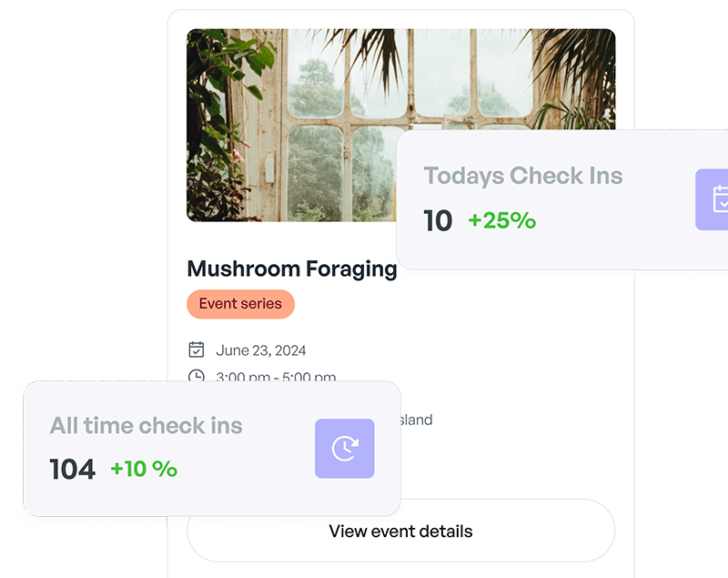Click the calendar icon beside June 23, 2024
The width and height of the screenshot is (728, 578).
click(197, 350)
